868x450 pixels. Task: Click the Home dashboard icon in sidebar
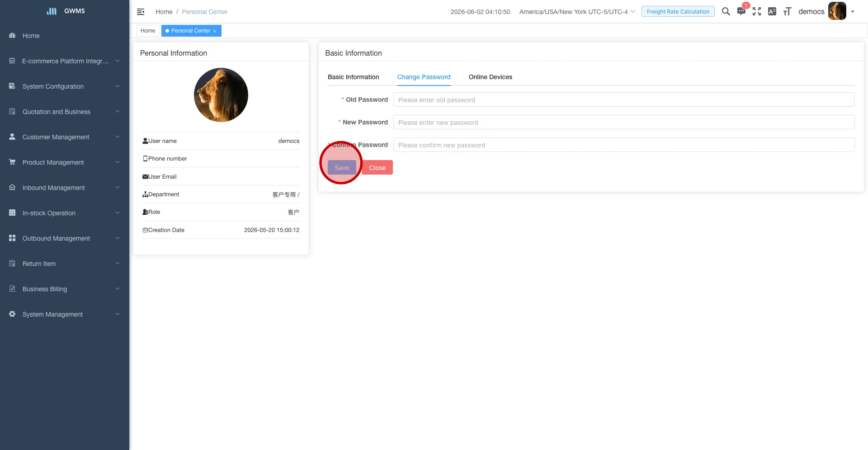point(12,36)
